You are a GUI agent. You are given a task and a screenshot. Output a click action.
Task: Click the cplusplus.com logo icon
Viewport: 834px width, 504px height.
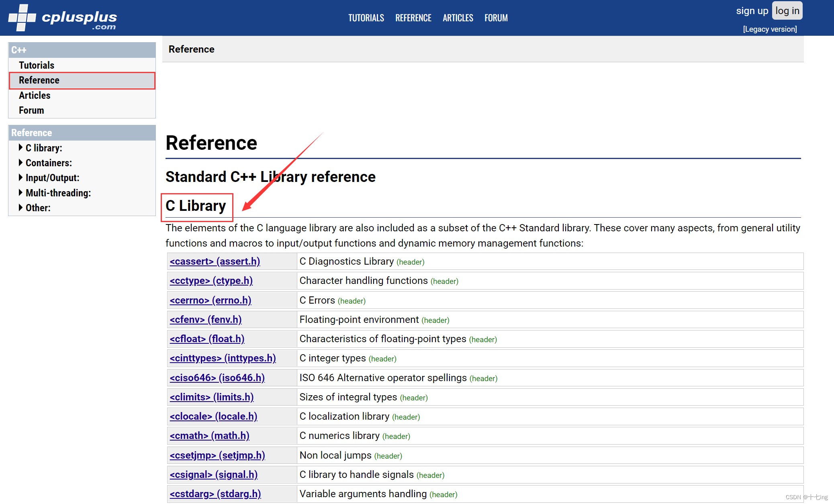coord(22,18)
